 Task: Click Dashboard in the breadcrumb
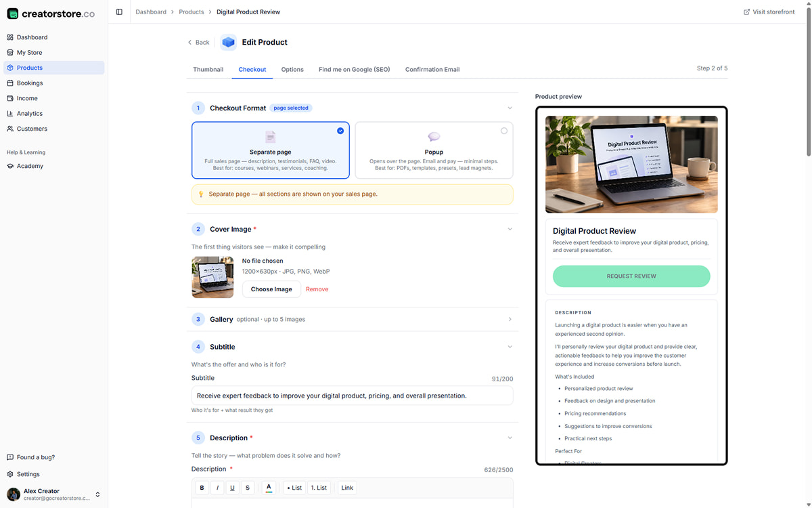[151, 12]
